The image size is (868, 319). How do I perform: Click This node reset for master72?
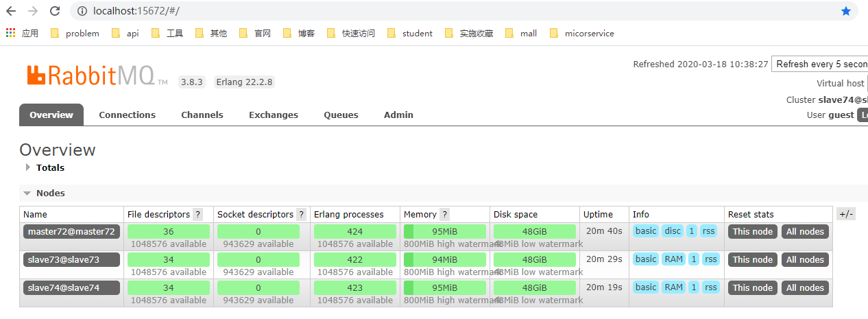point(753,231)
